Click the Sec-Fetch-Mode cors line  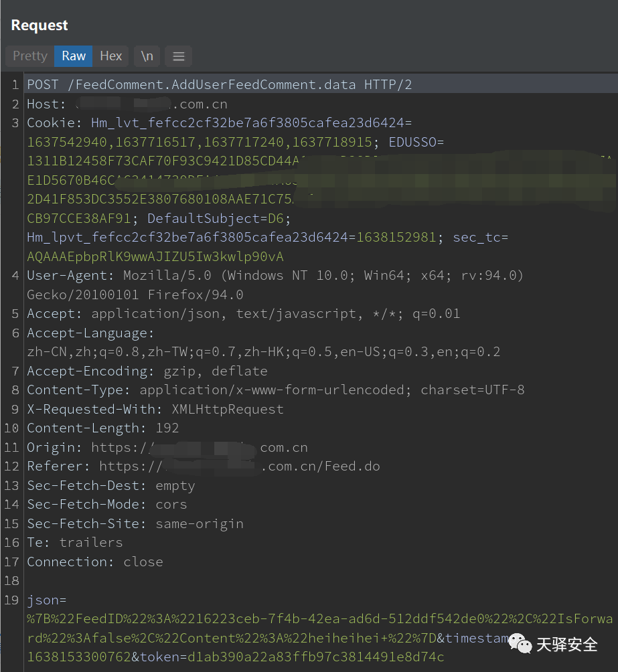pos(106,504)
